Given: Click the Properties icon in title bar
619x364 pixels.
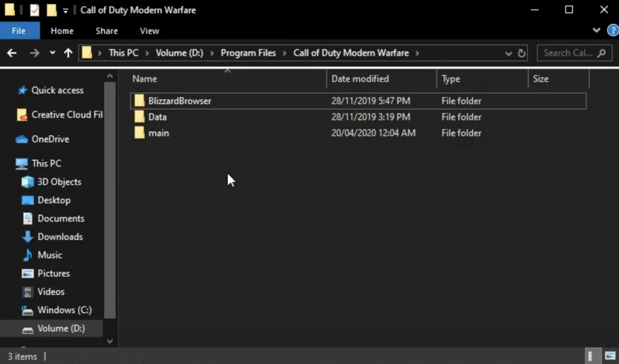Looking at the screenshot, I should 35,10.
